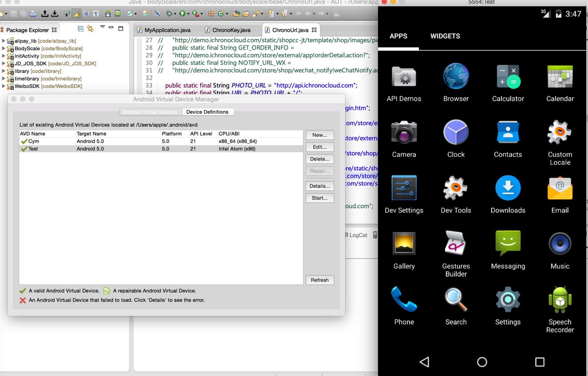Click the Refresh button in AVD Manager

click(320, 280)
